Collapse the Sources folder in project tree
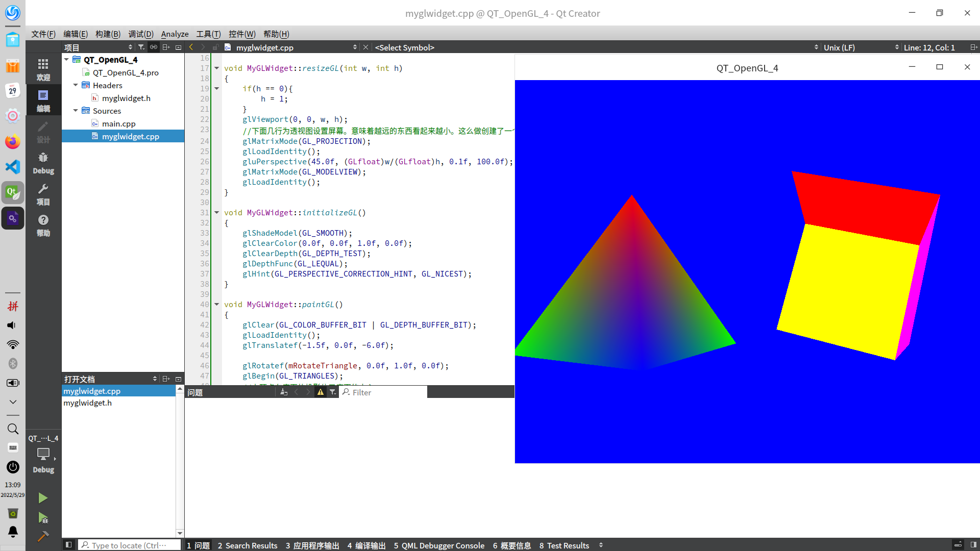Viewport: 980px width, 551px height. [76, 111]
